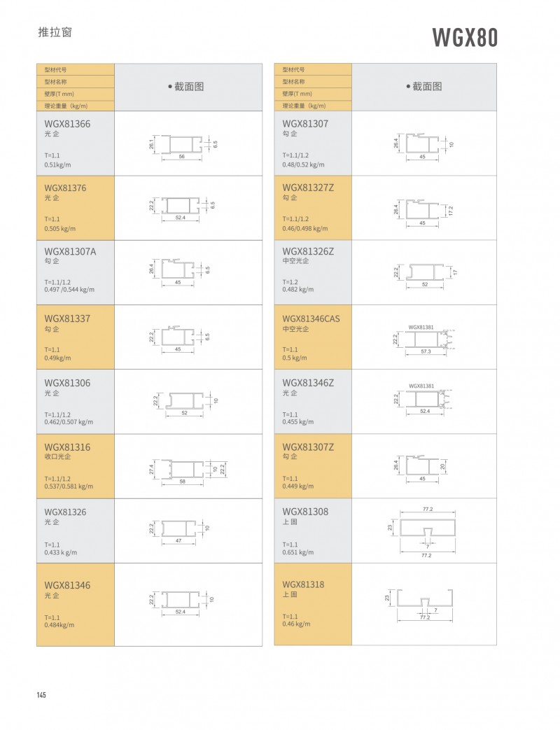Click the WGX81346 profile code label
The height and width of the screenshot is (730, 560).
[x=67, y=585]
